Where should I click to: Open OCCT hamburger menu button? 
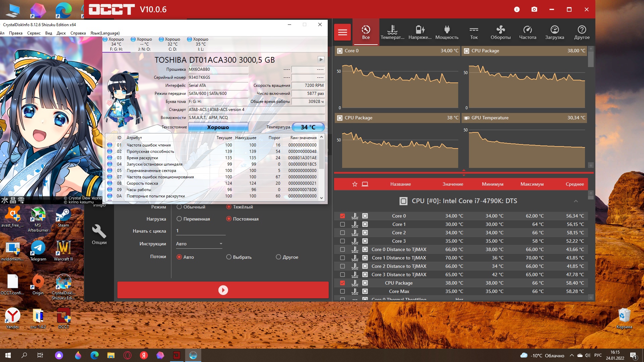click(x=342, y=32)
